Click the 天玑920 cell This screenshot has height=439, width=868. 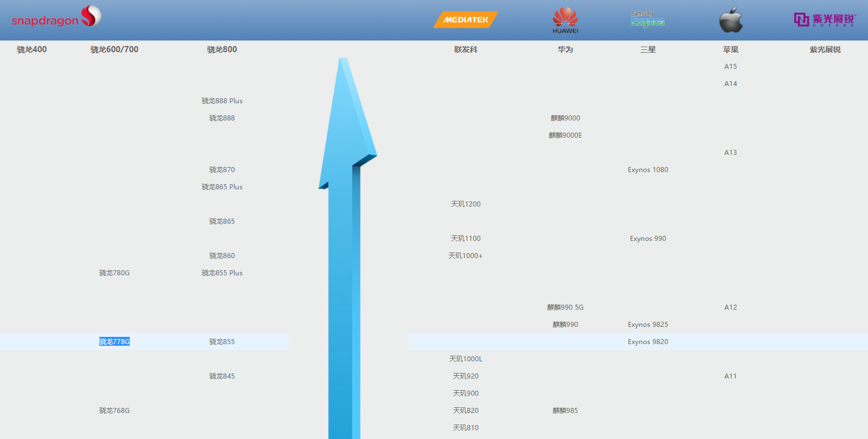(x=466, y=376)
